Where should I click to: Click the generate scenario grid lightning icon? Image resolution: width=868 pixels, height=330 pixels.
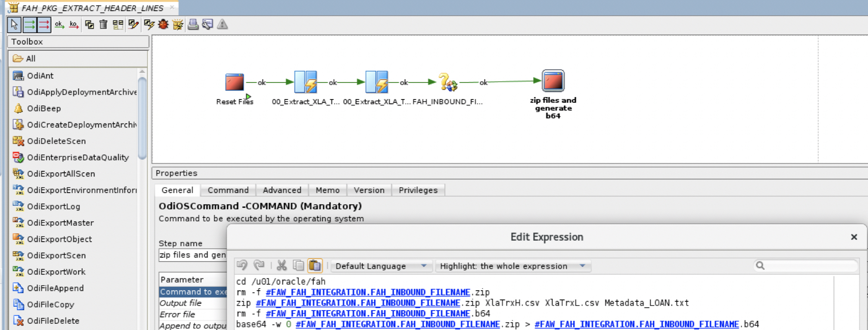pos(178,24)
